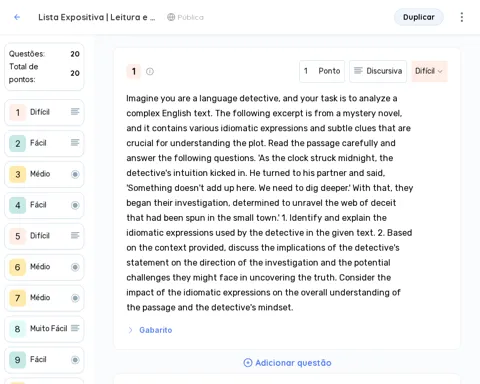Viewport: 480px width, 384px height.
Task: Click the Adicionar questão link
Action: pyautogui.click(x=287, y=363)
